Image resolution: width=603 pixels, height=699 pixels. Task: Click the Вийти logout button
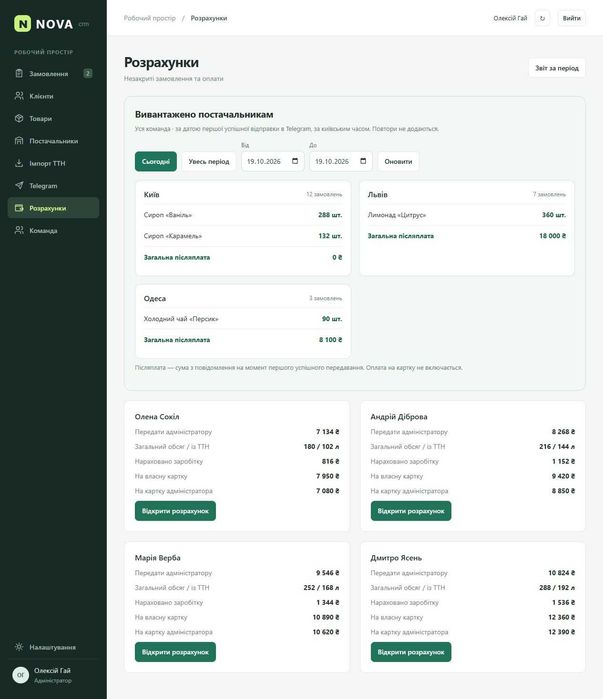[x=571, y=18]
